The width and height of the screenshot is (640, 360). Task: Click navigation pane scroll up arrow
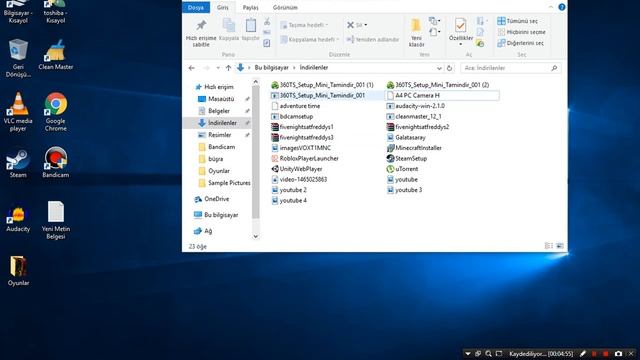pos(256,82)
